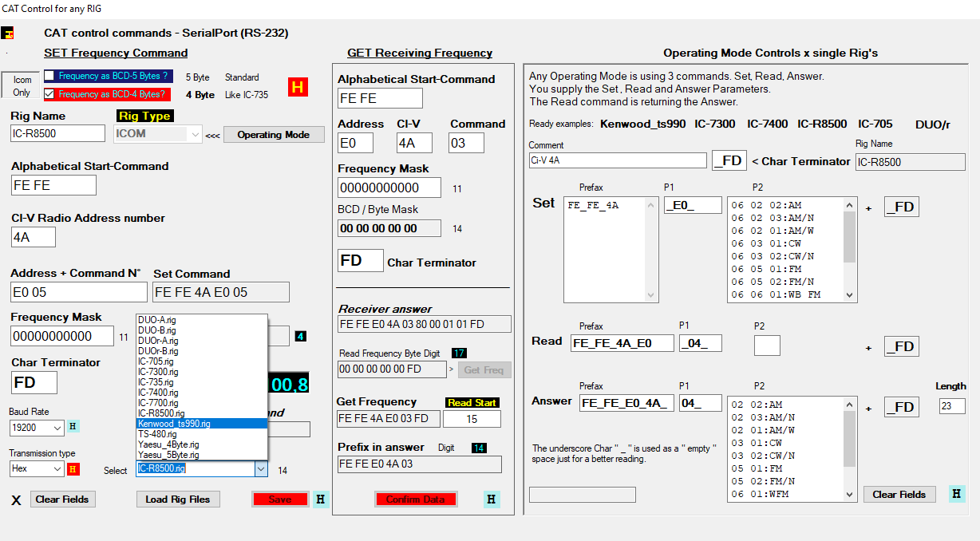Click the Rig Name field containing IC-R8500
The height and width of the screenshot is (541, 980).
click(x=57, y=133)
